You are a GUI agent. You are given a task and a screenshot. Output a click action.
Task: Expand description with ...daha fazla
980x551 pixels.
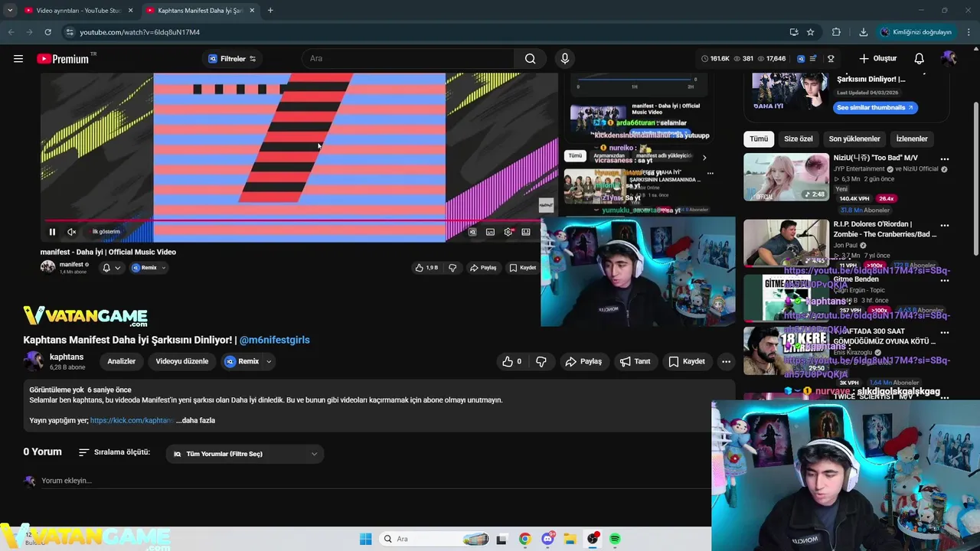click(196, 420)
